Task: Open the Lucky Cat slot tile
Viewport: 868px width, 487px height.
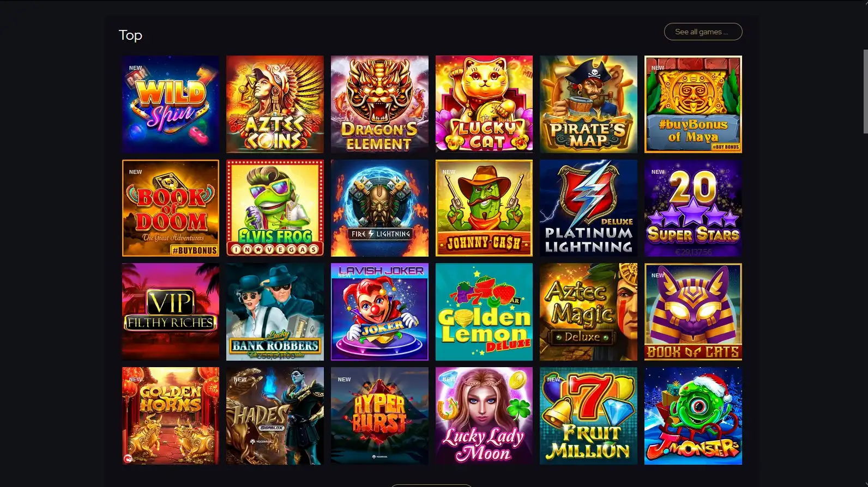Action: click(x=484, y=104)
